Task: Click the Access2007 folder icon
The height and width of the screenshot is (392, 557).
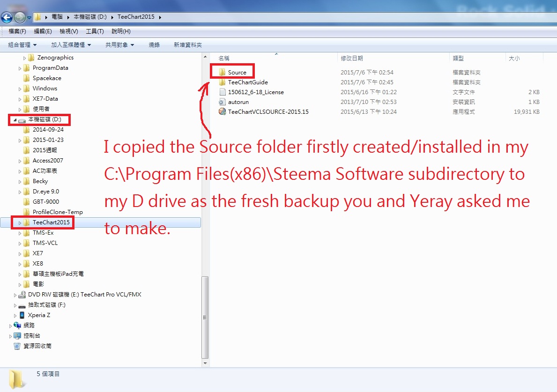Action: pyautogui.click(x=27, y=161)
